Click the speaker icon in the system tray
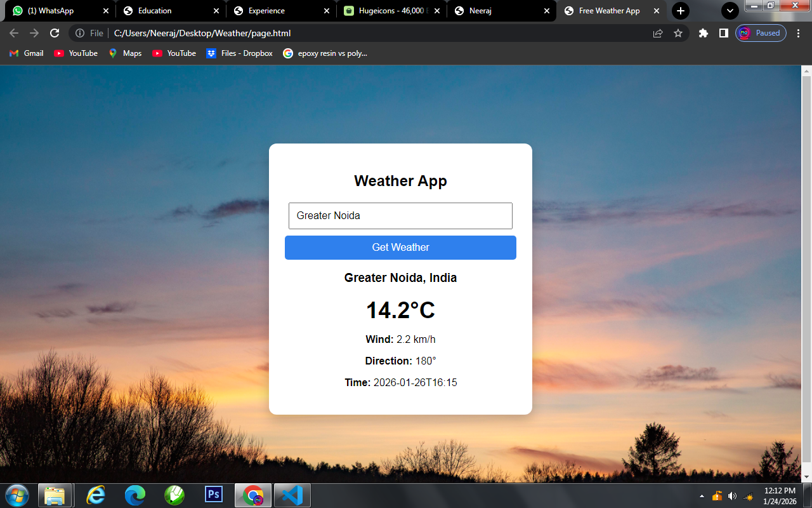 733,495
